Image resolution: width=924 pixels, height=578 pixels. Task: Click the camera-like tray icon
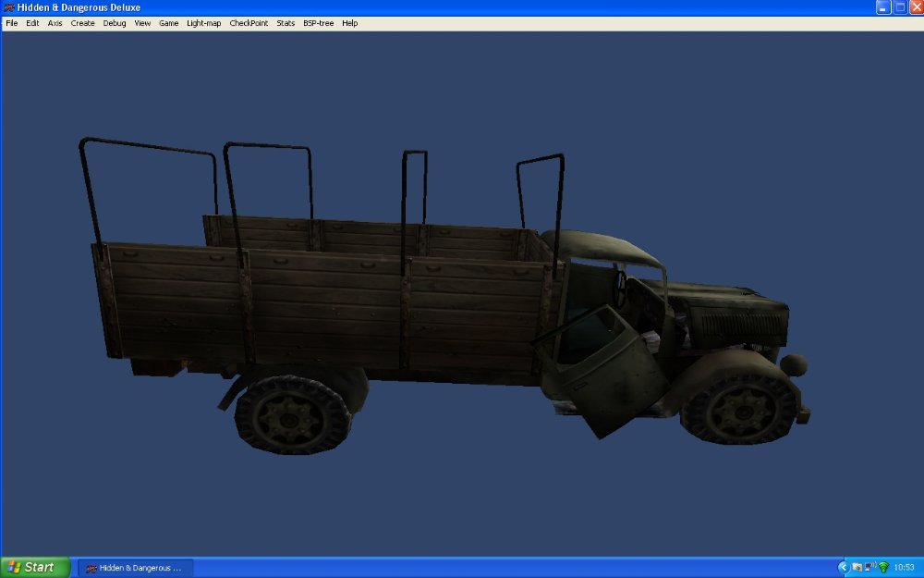coord(857,568)
